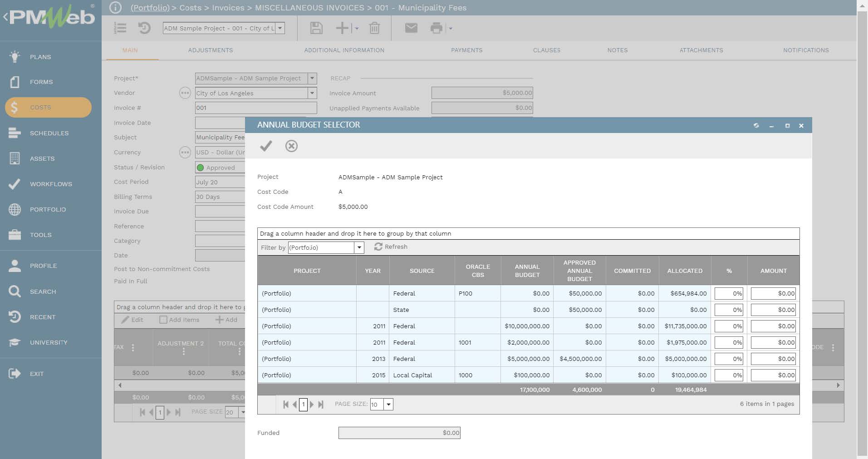Send by email using the envelope icon
The width and height of the screenshot is (868, 459).
pyautogui.click(x=411, y=28)
